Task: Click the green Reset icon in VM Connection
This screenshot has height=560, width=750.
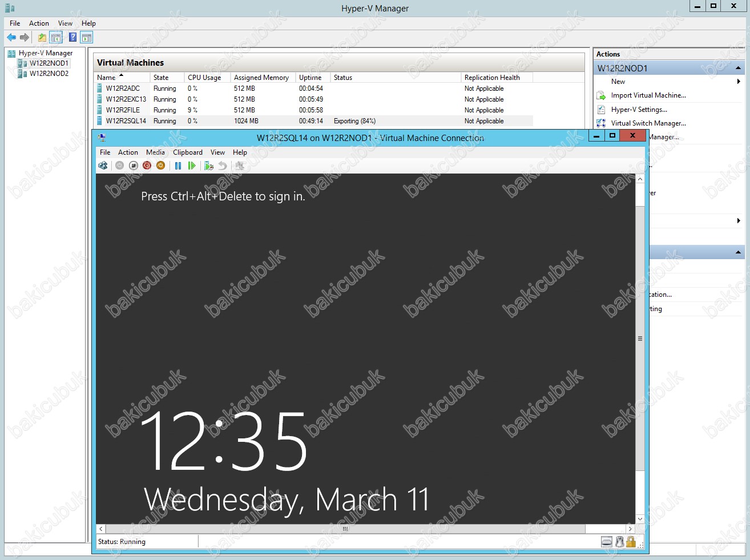Action: (192, 166)
